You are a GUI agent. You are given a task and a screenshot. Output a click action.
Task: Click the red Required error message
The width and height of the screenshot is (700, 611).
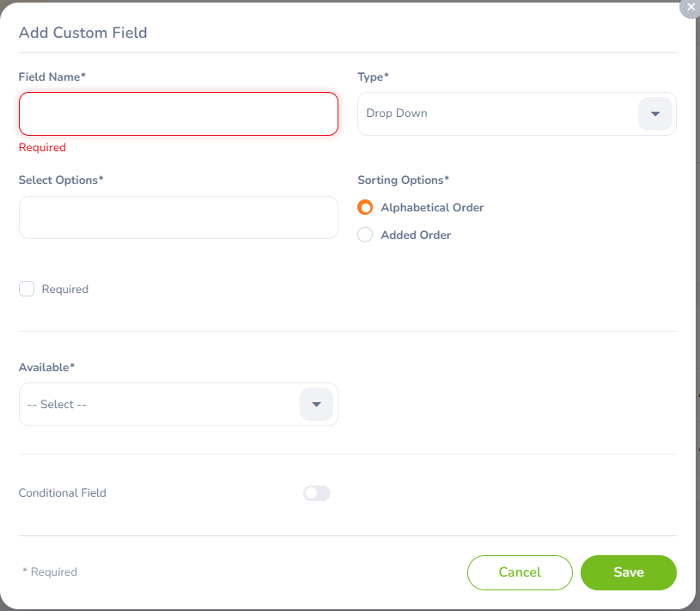pos(42,147)
